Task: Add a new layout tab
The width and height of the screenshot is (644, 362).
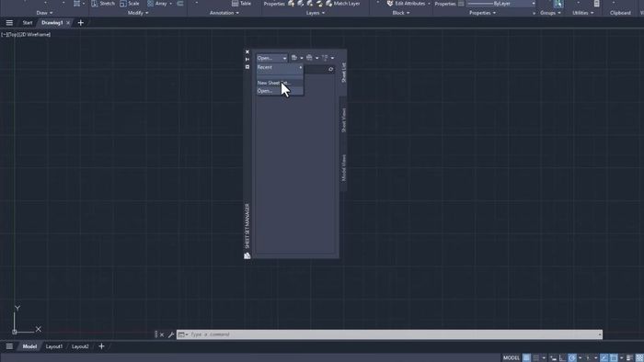Action: (x=101, y=346)
